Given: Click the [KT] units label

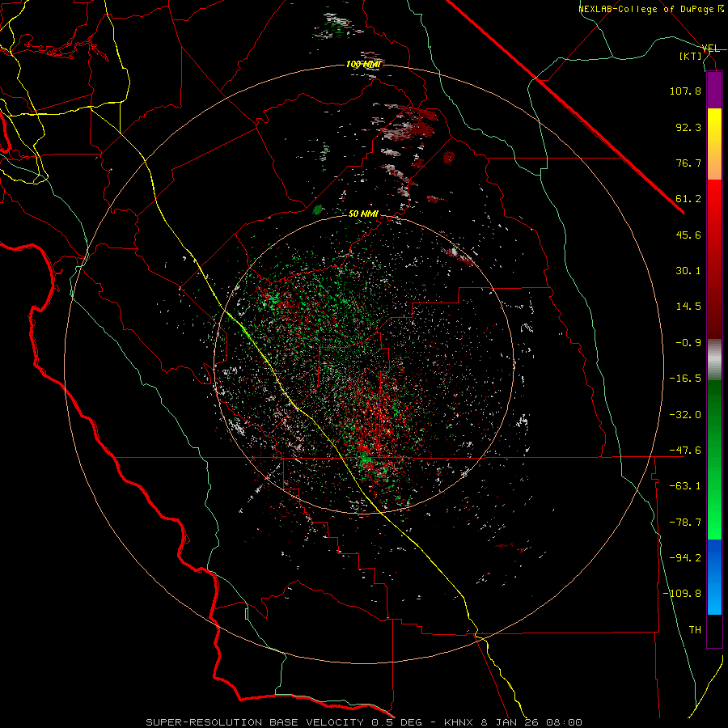Looking at the screenshot, I should pyautogui.click(x=691, y=56).
